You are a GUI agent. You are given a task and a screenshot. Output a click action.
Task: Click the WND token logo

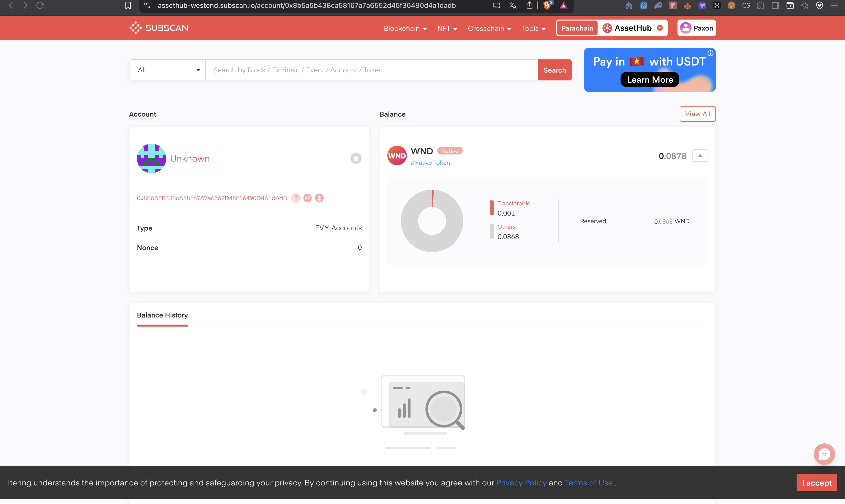pos(397,155)
